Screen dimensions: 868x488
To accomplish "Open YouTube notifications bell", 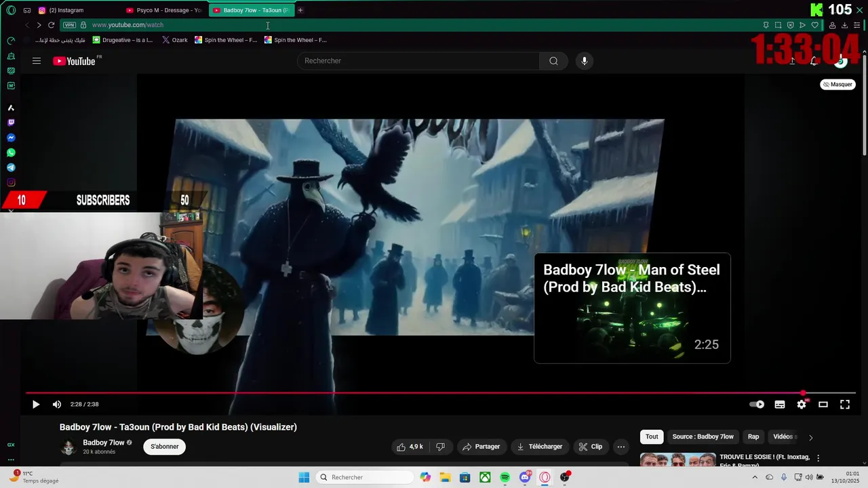I will 814,61.
